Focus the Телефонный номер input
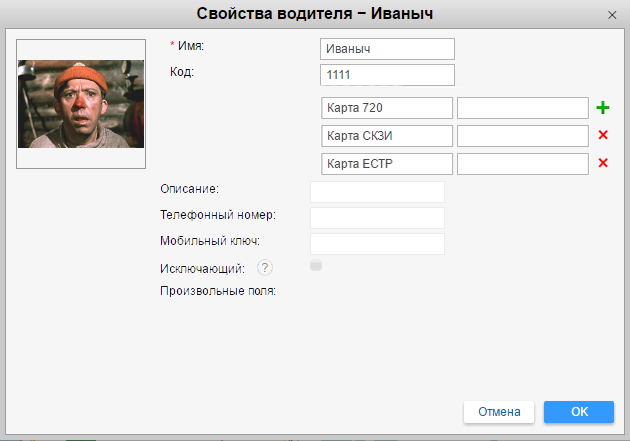Viewport: 630px width, 441px height. tap(377, 218)
